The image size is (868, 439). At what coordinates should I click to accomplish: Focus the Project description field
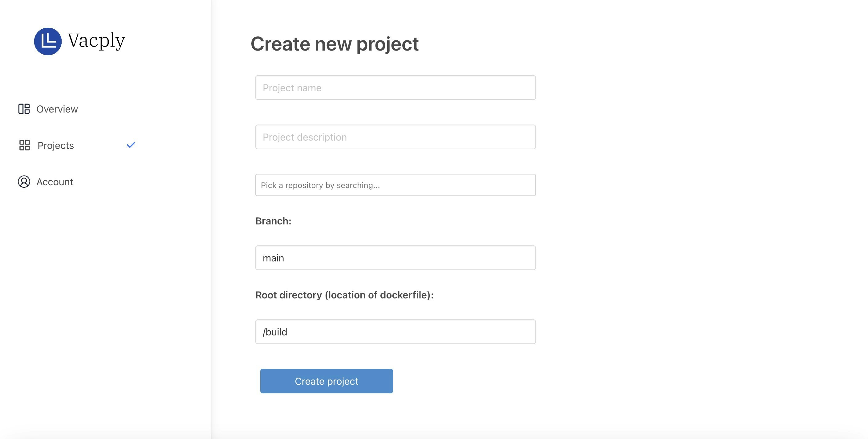(x=395, y=137)
